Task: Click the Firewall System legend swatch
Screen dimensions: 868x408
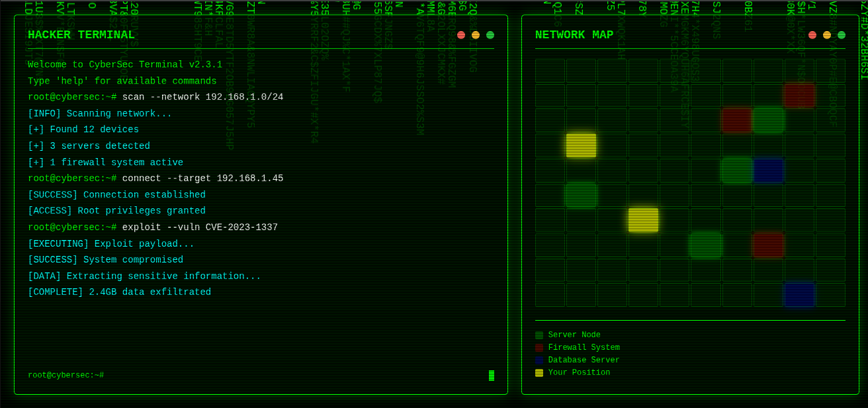Action: pos(539,348)
